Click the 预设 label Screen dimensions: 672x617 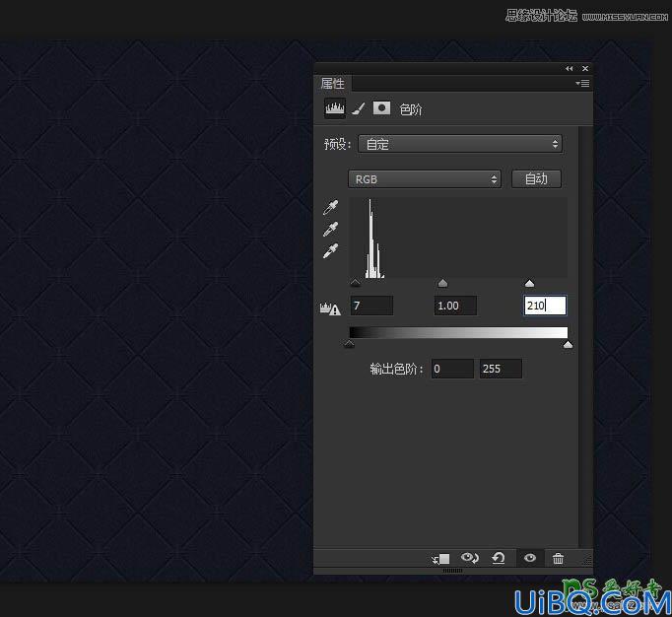pyautogui.click(x=337, y=144)
